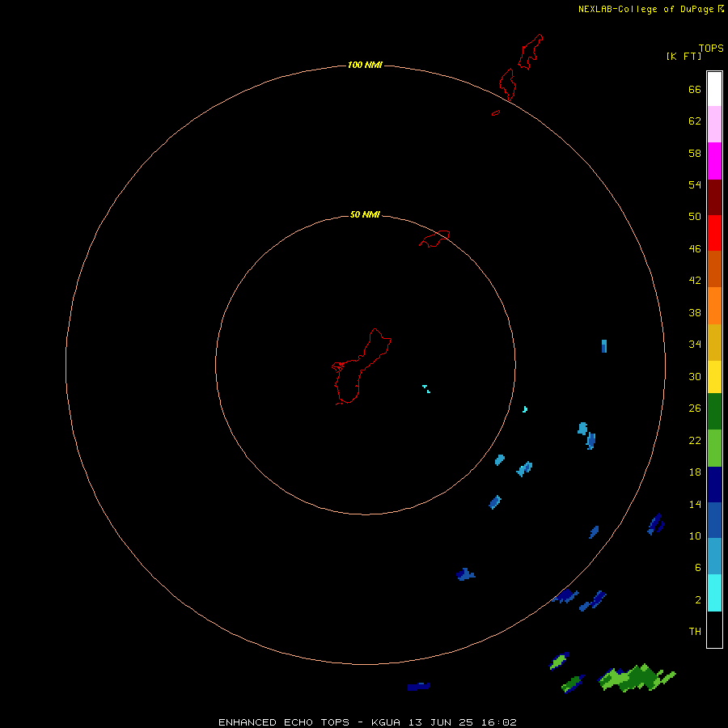
Task: Click the '100 NMI' range ring label
Action: click(x=365, y=65)
